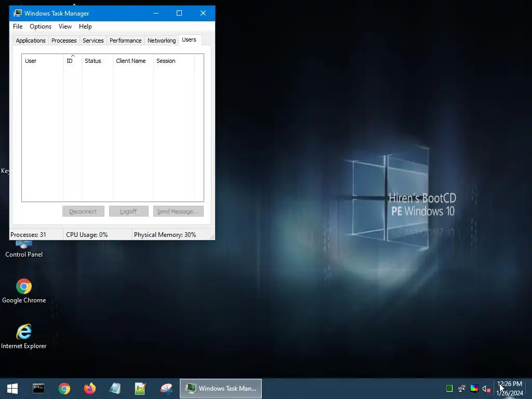The image size is (532, 399).
Task: Select the Users tab
Action: point(189,39)
